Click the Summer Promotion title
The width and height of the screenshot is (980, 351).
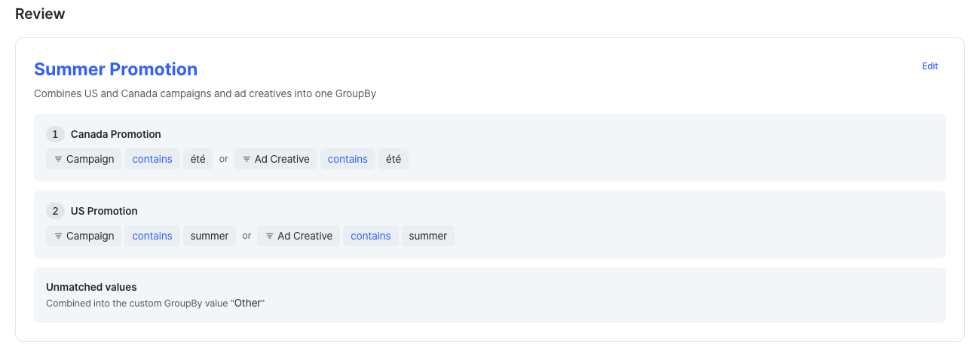pyautogui.click(x=116, y=69)
